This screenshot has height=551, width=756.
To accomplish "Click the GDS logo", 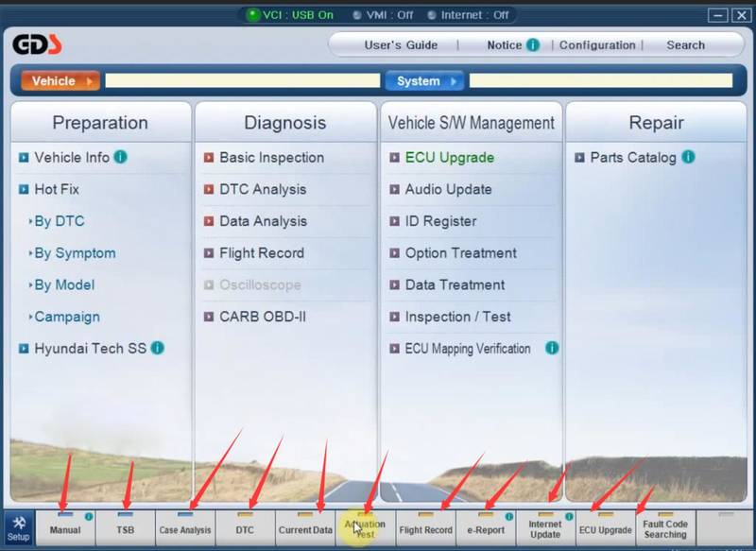I will tap(37, 44).
